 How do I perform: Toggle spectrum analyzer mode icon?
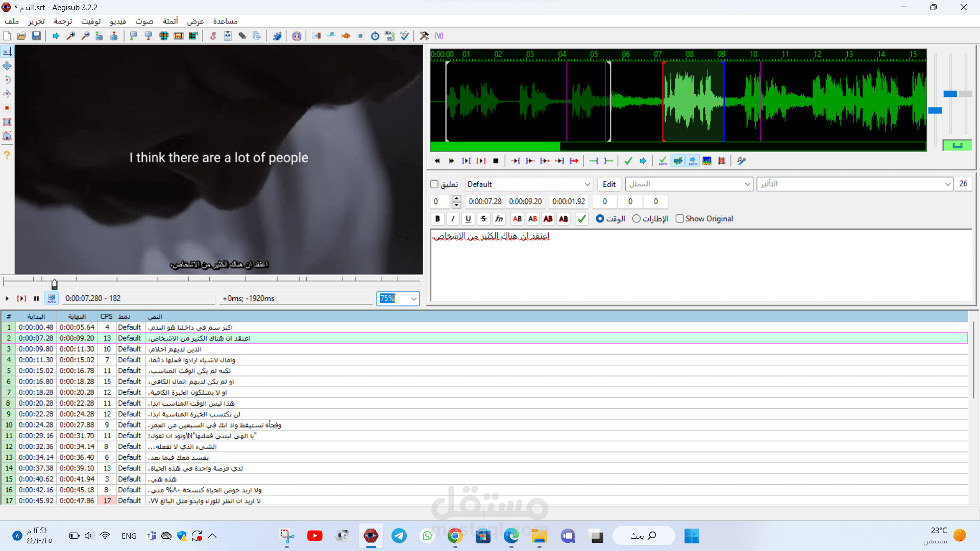(707, 161)
